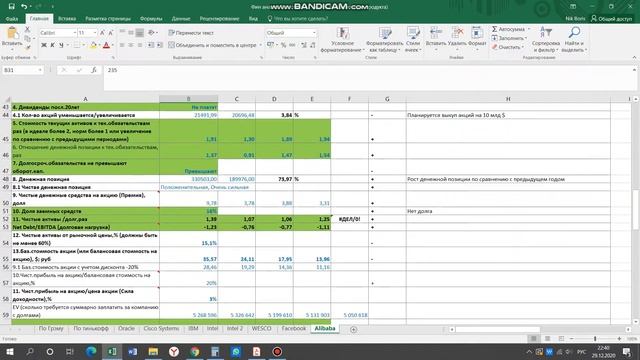This screenshot has height=360, width=640.
Task: Open the Nik Boris account name
Action: point(575,18)
